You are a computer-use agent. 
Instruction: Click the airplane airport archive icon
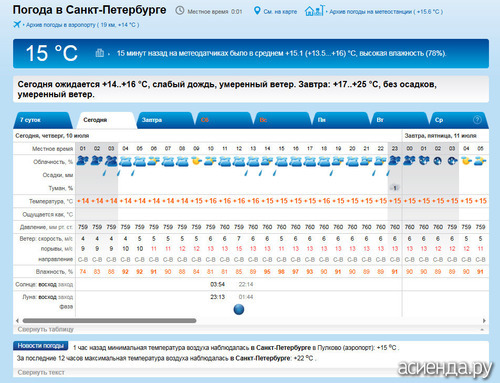(x=17, y=24)
